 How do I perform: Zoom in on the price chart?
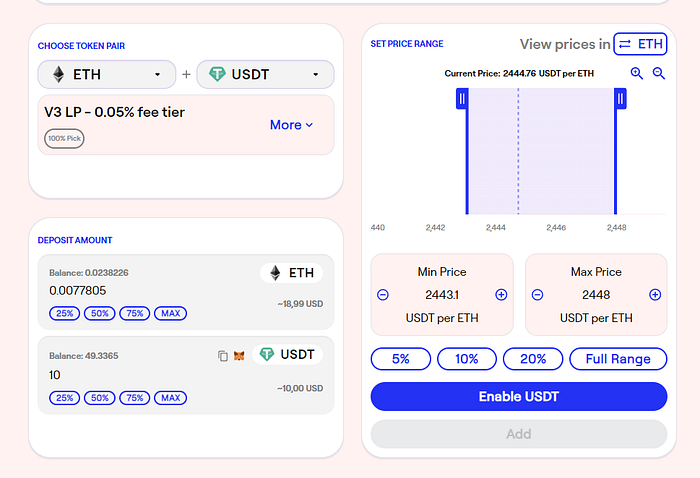(x=637, y=73)
